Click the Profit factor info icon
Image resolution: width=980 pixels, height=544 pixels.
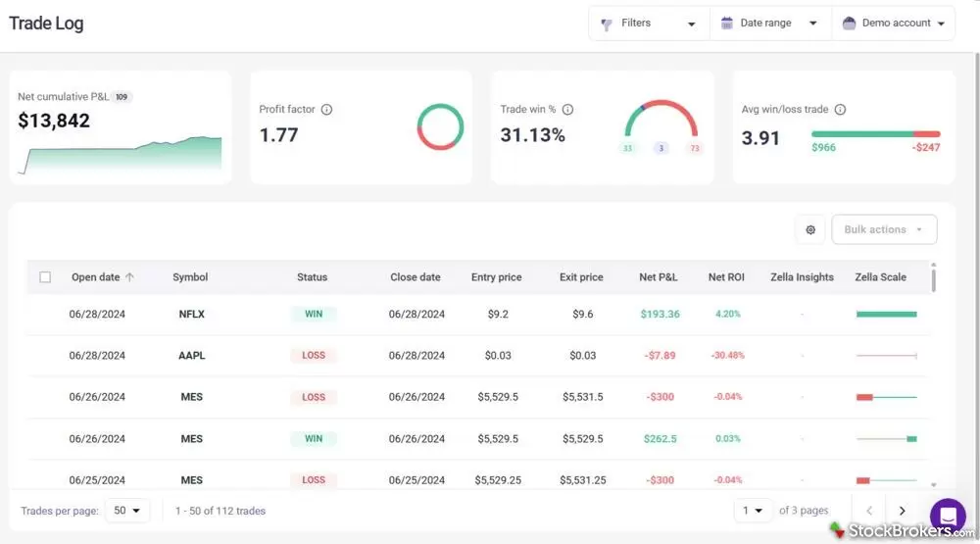327,110
